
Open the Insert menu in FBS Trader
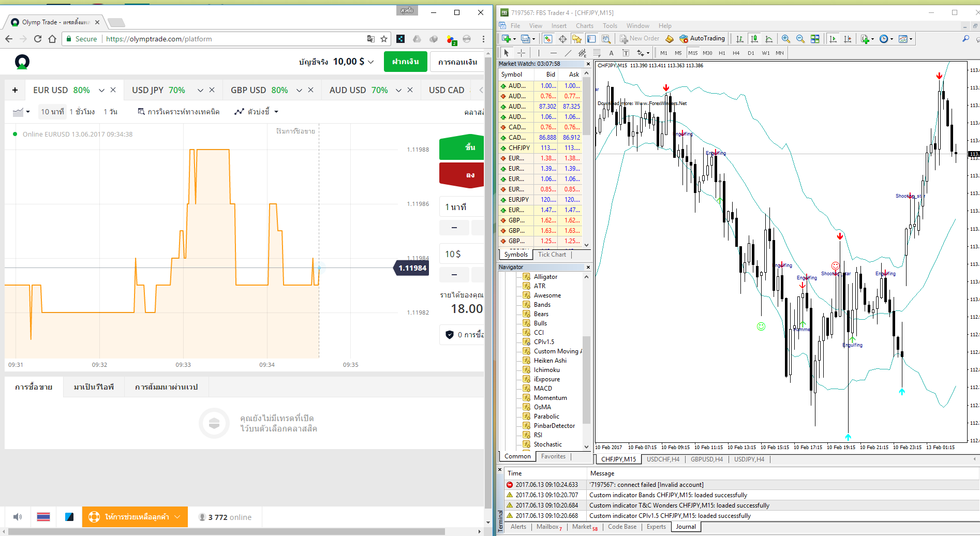[x=559, y=26]
